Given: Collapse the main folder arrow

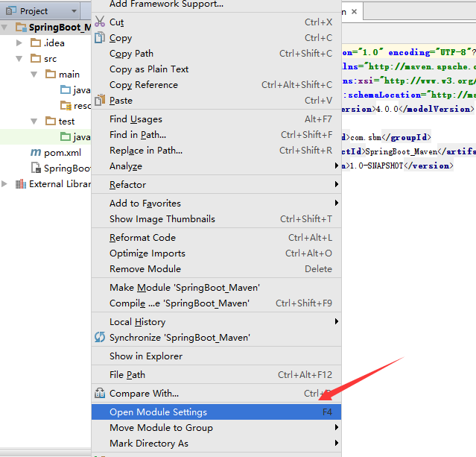Looking at the screenshot, I should coord(34,74).
